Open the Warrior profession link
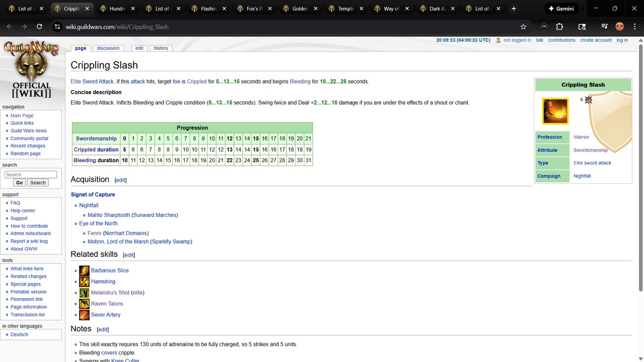Screen dimensions: 644x362 click(x=581, y=137)
